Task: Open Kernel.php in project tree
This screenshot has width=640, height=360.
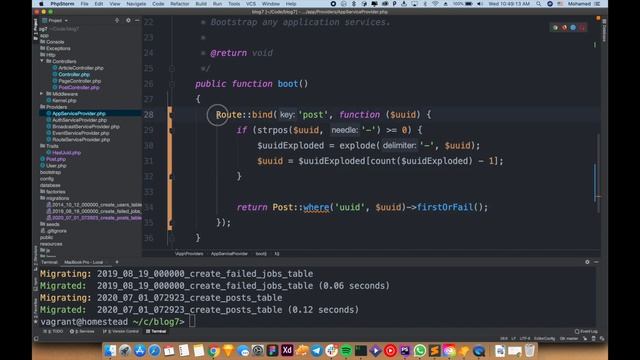Action: click(x=64, y=100)
